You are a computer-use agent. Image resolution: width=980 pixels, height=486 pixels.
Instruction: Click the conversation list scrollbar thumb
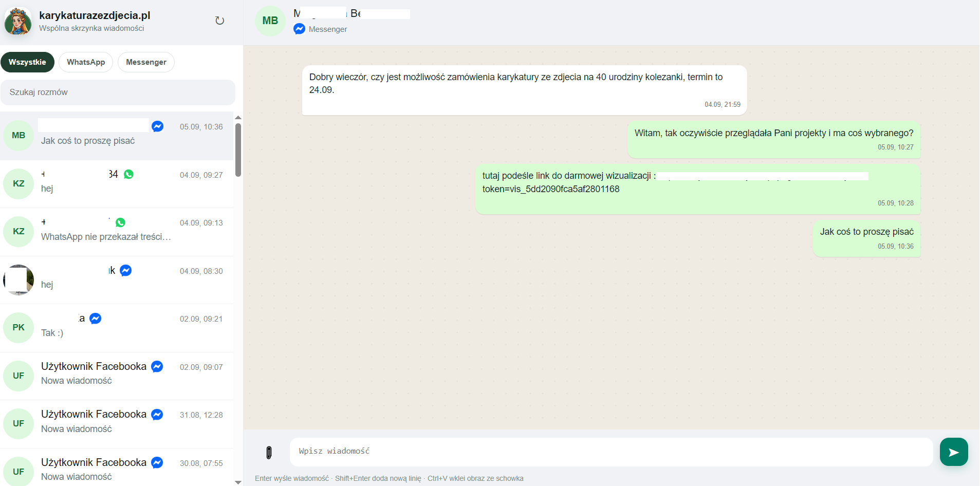point(238,149)
